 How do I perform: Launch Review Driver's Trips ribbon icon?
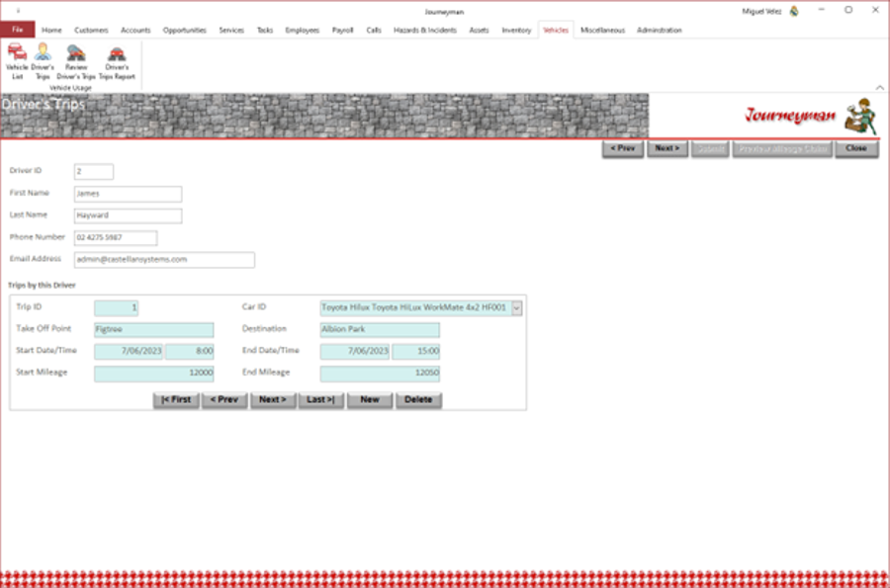click(76, 62)
